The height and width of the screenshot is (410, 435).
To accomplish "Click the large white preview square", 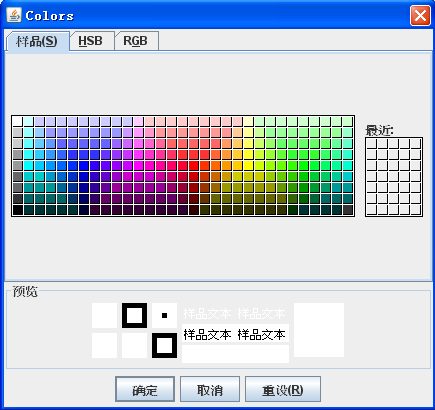I will [319, 330].
